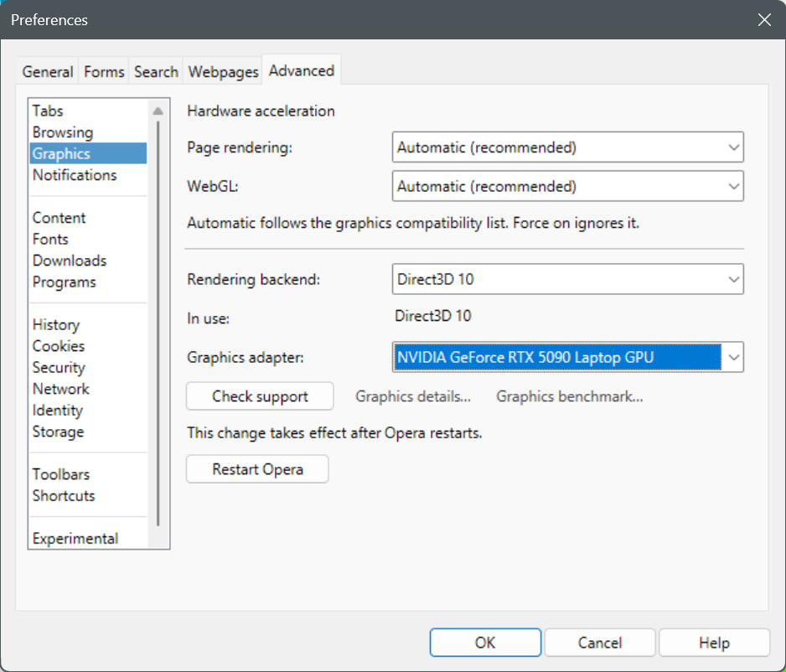The height and width of the screenshot is (672, 786).
Task: Open Help for preferences
Action: pyautogui.click(x=714, y=643)
